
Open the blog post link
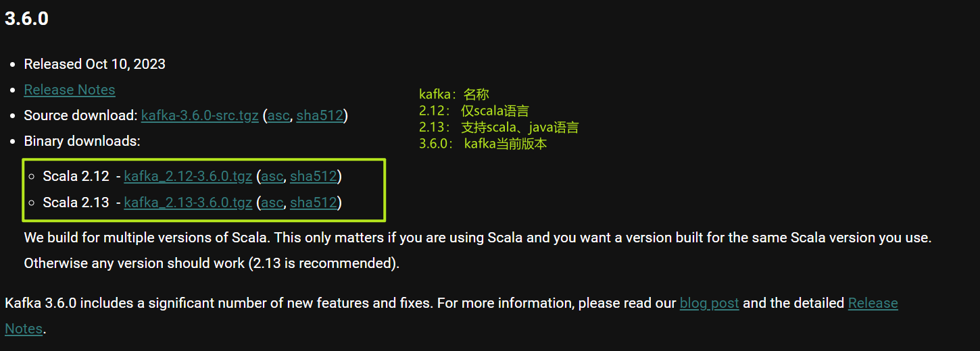709,303
